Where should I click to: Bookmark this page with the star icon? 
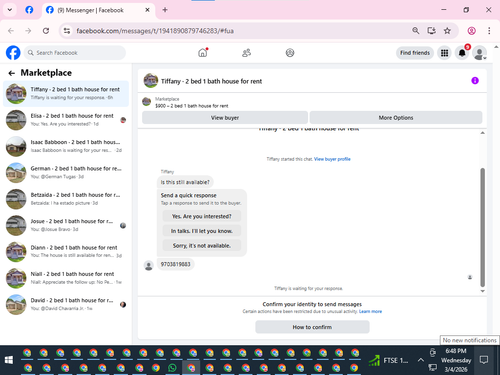447,31
